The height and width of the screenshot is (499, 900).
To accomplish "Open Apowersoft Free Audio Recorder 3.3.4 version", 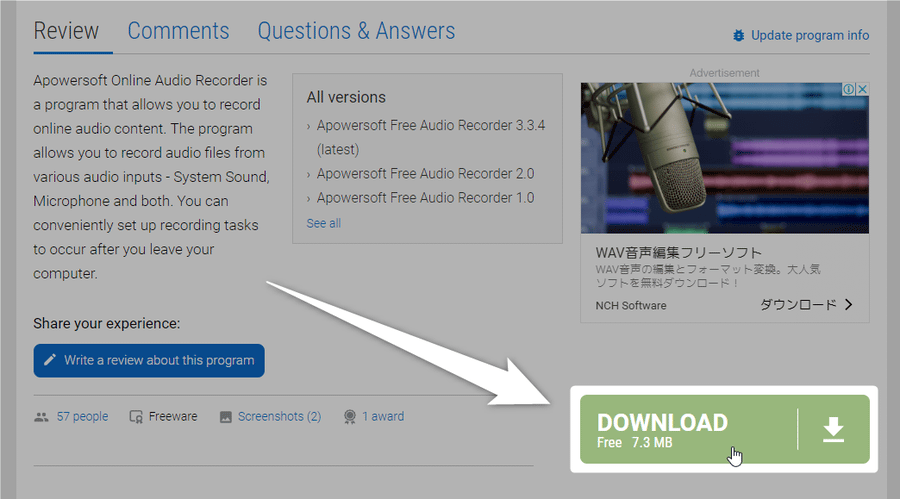I will (x=430, y=137).
